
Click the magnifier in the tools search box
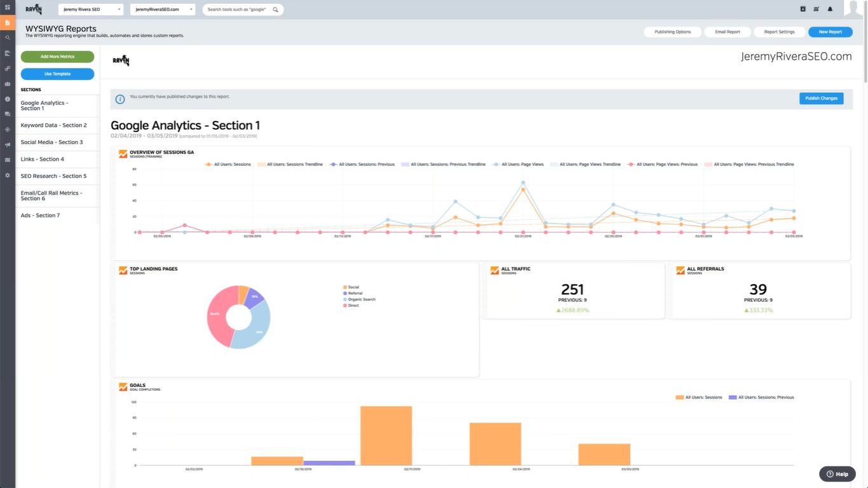[x=275, y=10]
